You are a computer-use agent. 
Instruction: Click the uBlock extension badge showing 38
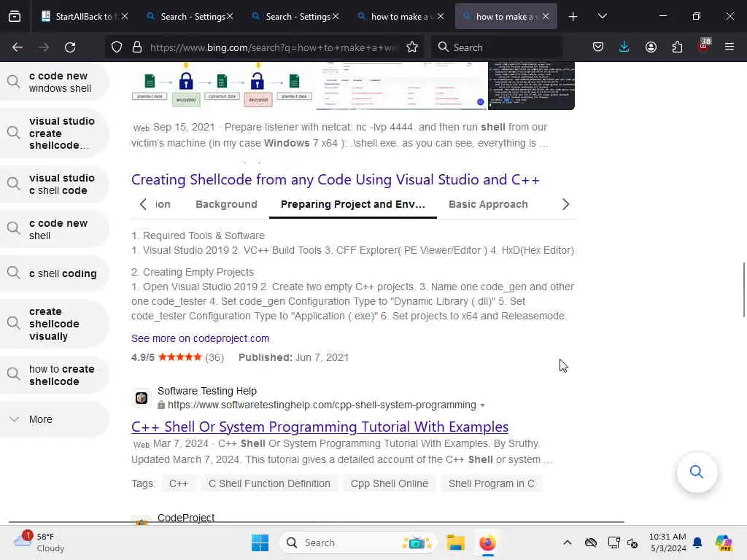pos(703,46)
